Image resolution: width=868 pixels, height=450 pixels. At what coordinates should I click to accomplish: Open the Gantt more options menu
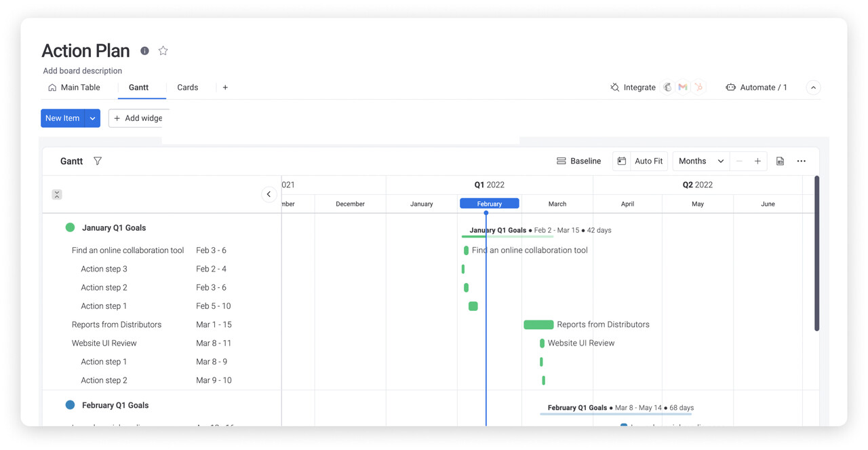(x=802, y=161)
